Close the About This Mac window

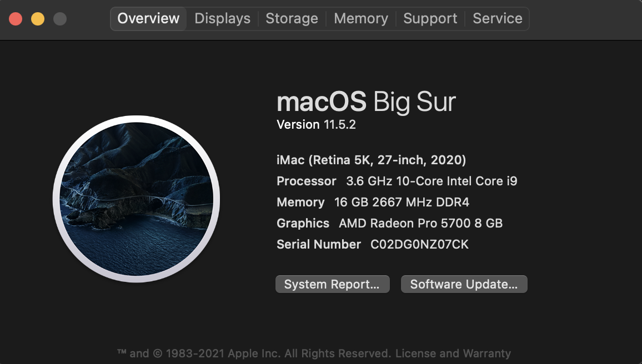(16, 19)
